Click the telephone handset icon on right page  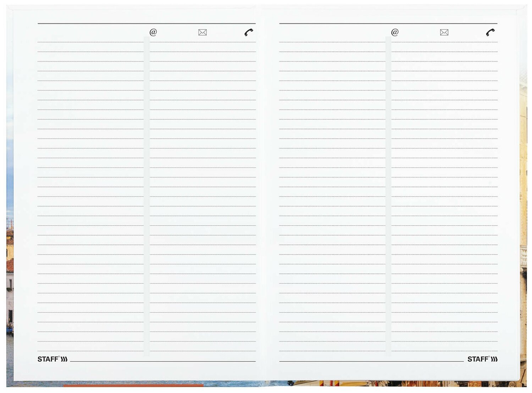coord(491,32)
